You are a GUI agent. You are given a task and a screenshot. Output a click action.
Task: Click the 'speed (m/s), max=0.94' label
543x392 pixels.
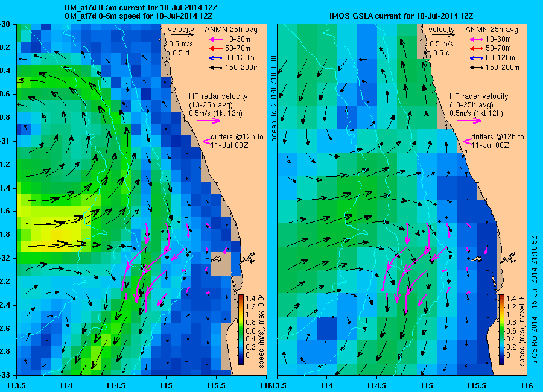tap(261, 330)
